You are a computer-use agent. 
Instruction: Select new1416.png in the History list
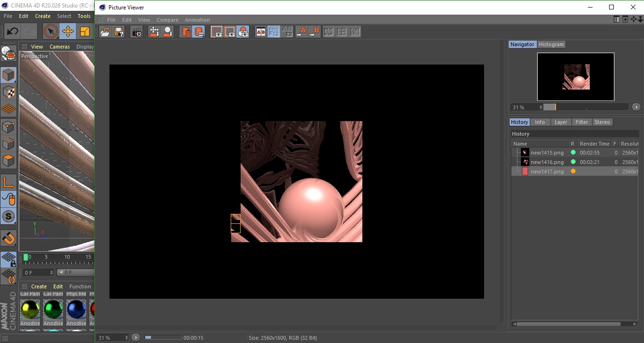pyautogui.click(x=547, y=162)
